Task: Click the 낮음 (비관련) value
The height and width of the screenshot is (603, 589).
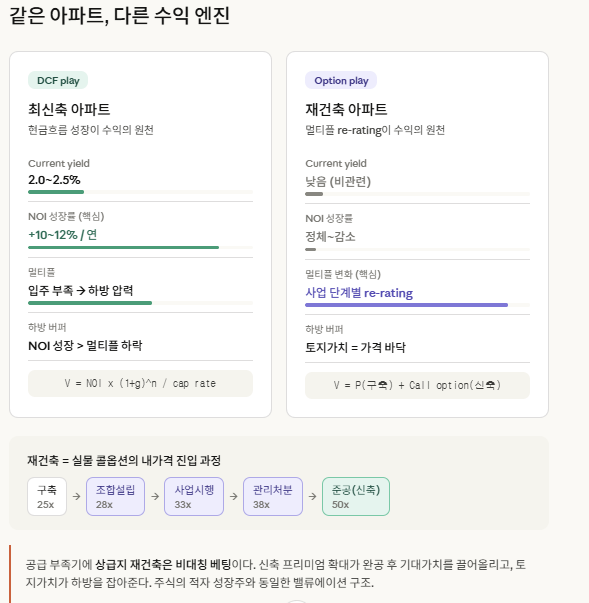Action: [x=338, y=182]
